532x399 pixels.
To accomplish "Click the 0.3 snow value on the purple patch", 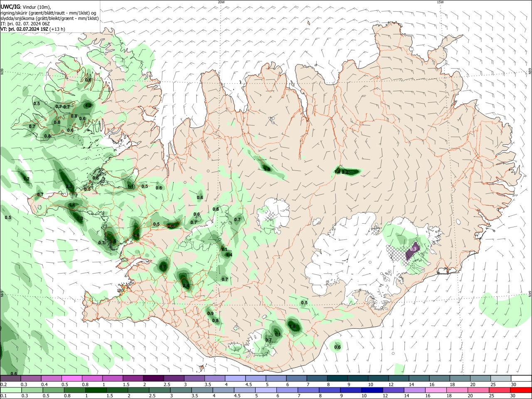I will 413,249.
